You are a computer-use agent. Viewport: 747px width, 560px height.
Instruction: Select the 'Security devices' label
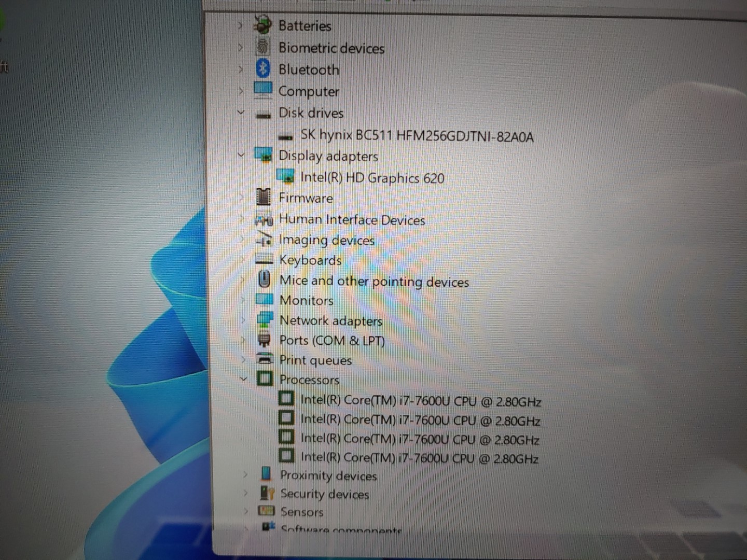pos(325,494)
